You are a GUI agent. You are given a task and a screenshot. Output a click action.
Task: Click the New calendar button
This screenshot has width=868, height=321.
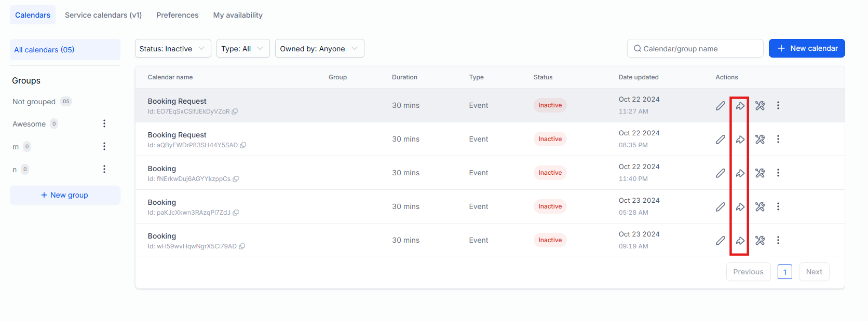tap(806, 48)
